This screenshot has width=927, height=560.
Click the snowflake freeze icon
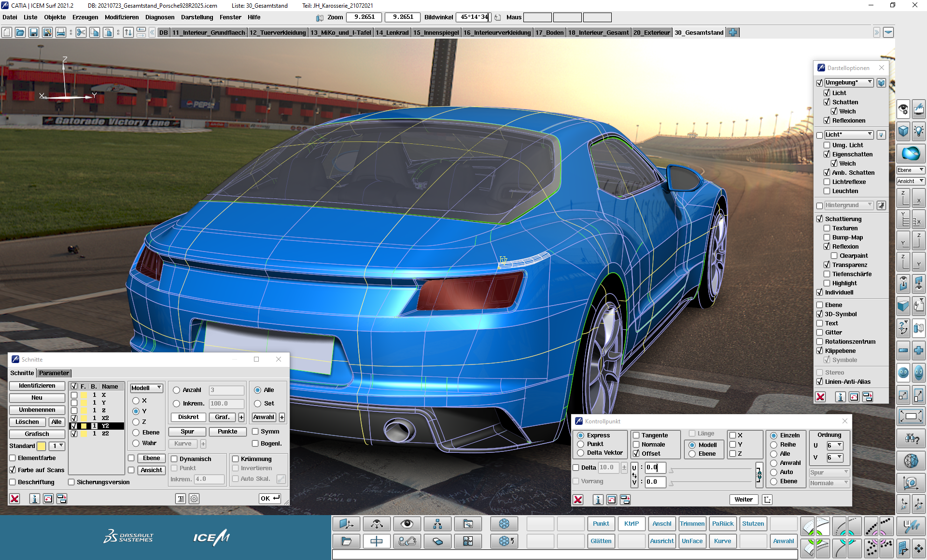[504, 524]
